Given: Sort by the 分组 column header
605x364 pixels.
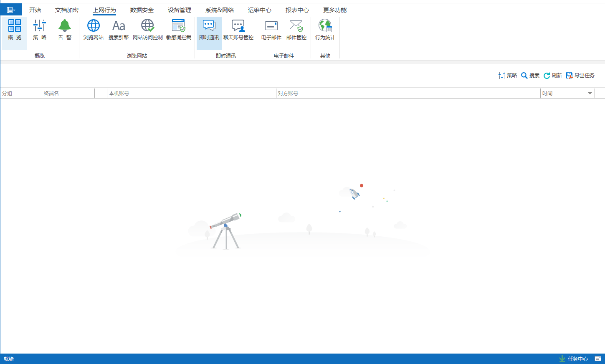Looking at the screenshot, I should point(21,94).
